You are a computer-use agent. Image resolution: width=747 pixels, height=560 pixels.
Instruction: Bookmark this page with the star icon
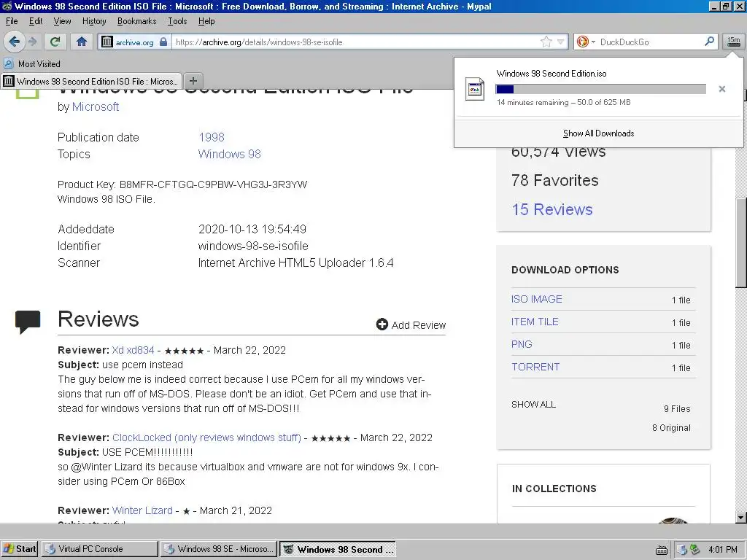click(546, 42)
